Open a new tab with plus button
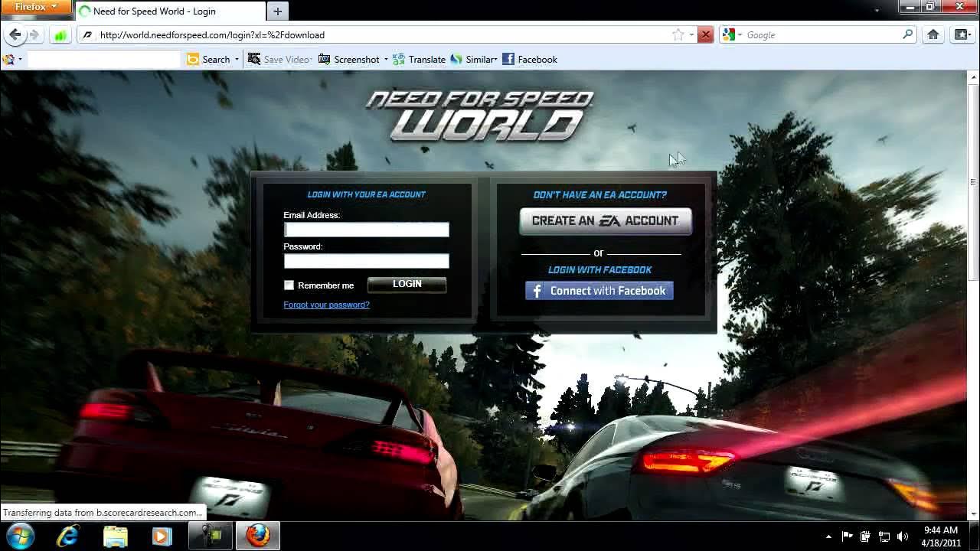980x551 pixels. (277, 11)
